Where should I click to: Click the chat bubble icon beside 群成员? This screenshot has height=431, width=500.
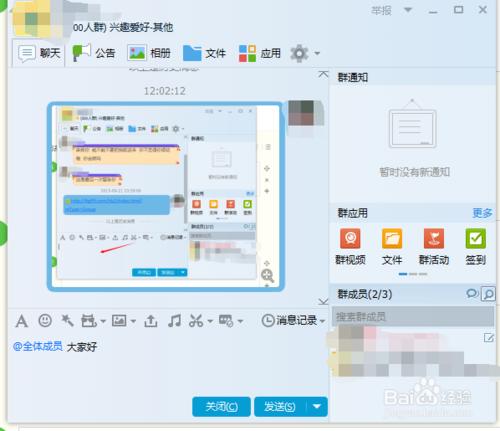(472, 293)
